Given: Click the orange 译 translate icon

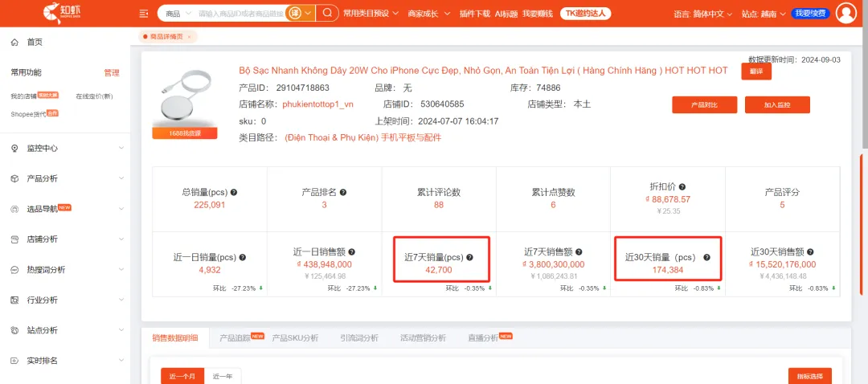Looking at the screenshot, I should click(x=295, y=13).
